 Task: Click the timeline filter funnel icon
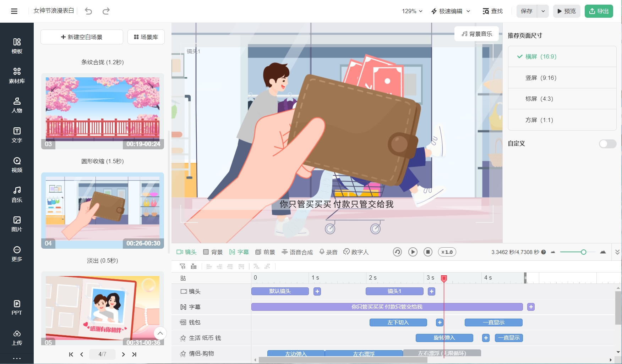[182, 266]
